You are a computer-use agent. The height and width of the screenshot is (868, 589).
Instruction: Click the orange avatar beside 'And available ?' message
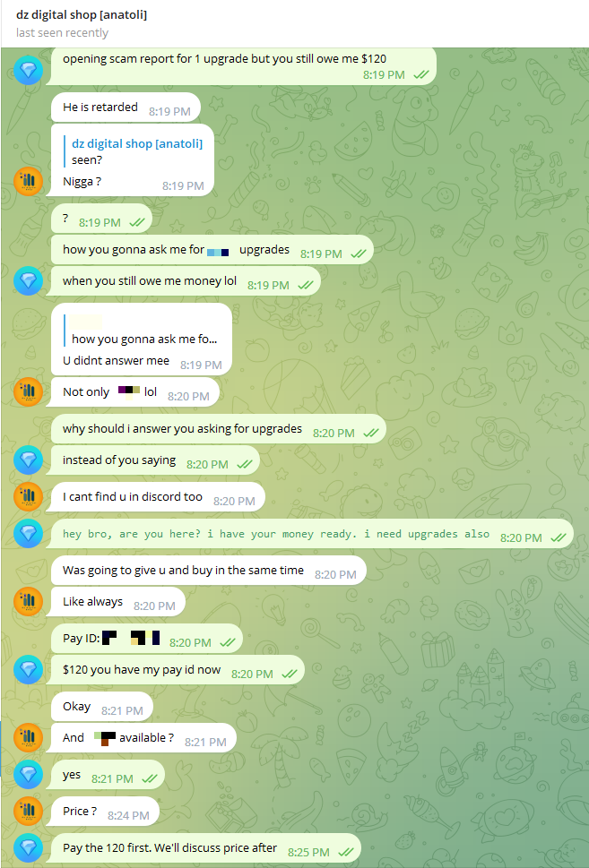point(29,737)
